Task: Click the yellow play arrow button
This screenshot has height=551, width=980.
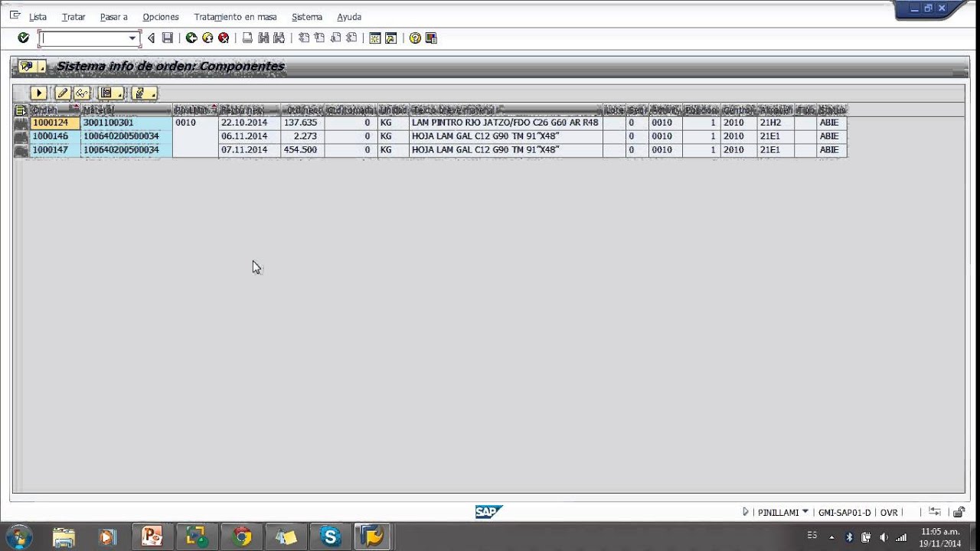Action: (39, 93)
